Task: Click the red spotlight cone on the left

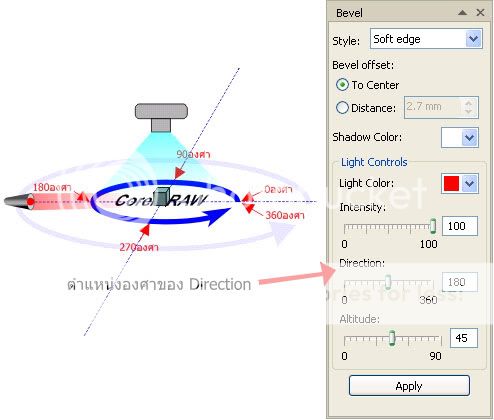Action: click(19, 201)
